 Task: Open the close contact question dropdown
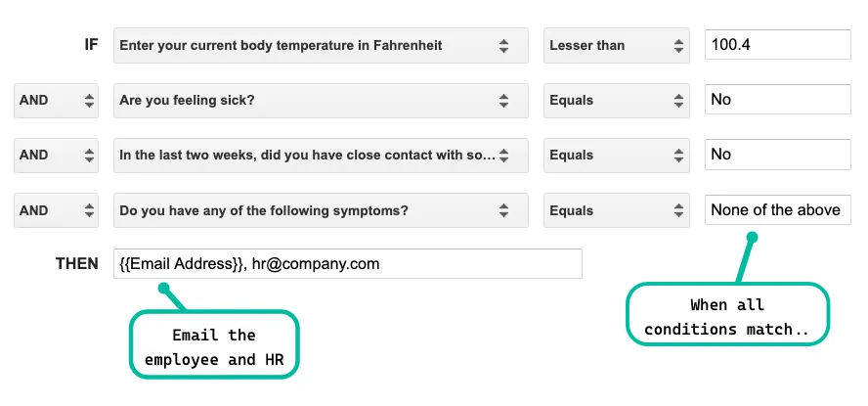(315, 155)
